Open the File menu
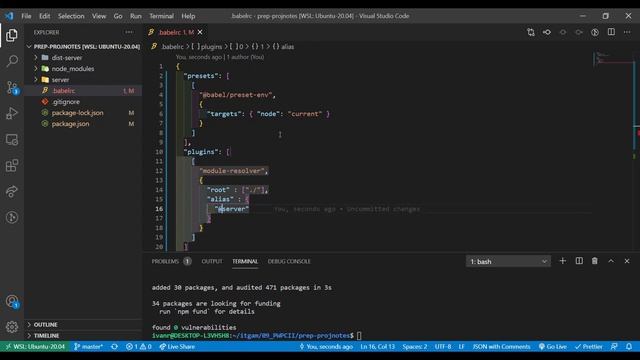640x360 pixels. click(x=26, y=16)
